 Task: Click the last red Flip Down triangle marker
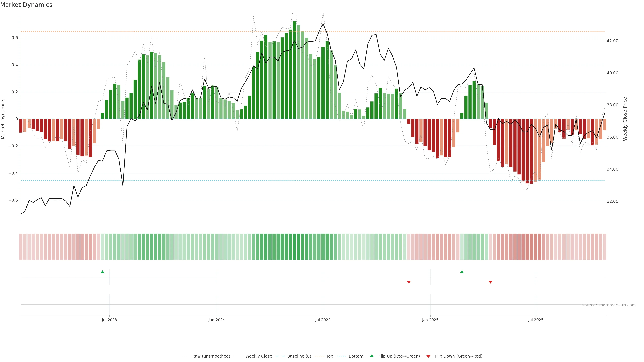pyautogui.click(x=490, y=282)
